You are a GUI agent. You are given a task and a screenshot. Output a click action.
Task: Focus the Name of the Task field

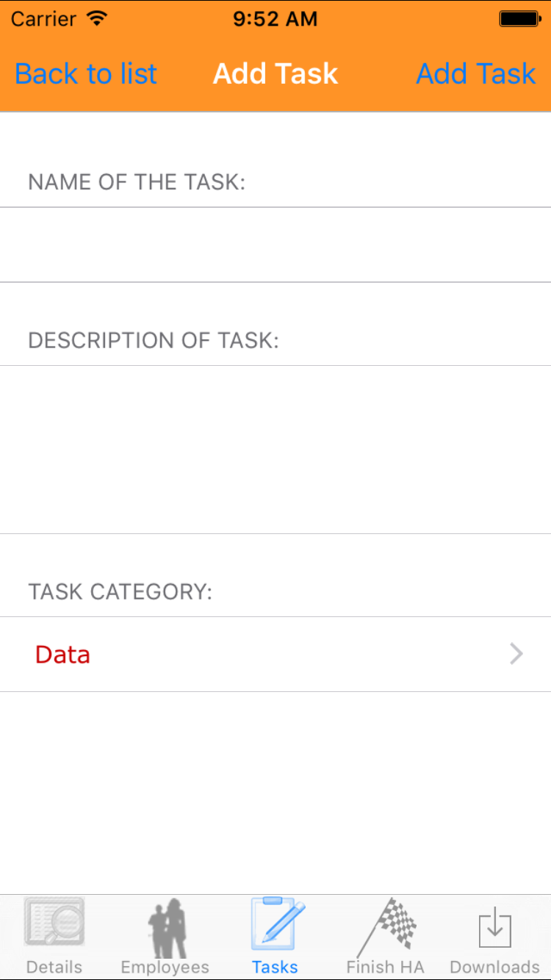click(x=275, y=245)
